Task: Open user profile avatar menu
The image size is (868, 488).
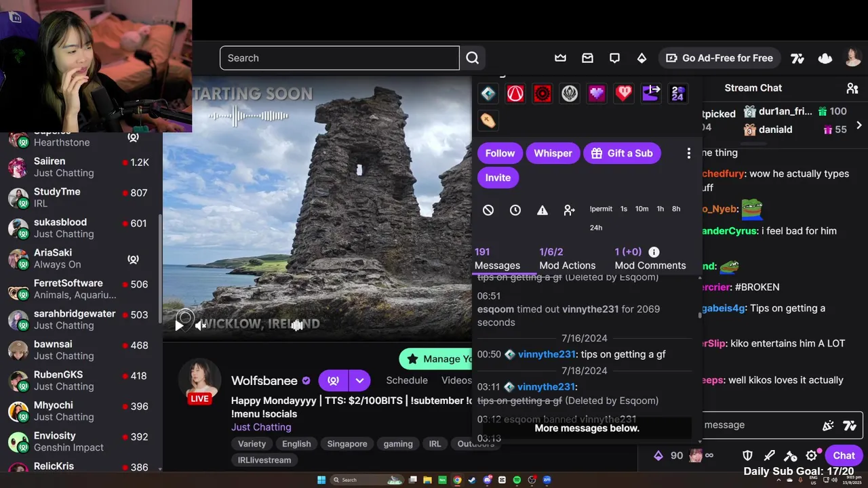Action: pyautogui.click(x=853, y=58)
